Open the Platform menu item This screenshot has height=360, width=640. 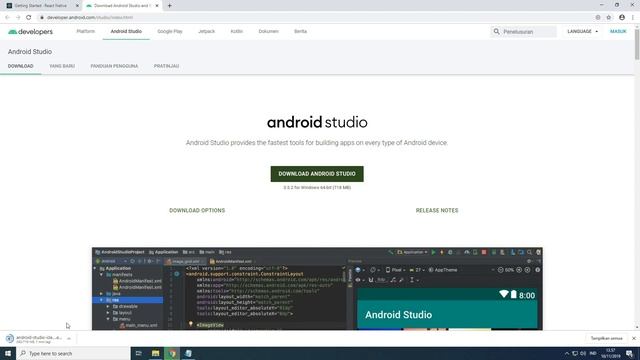(x=86, y=31)
